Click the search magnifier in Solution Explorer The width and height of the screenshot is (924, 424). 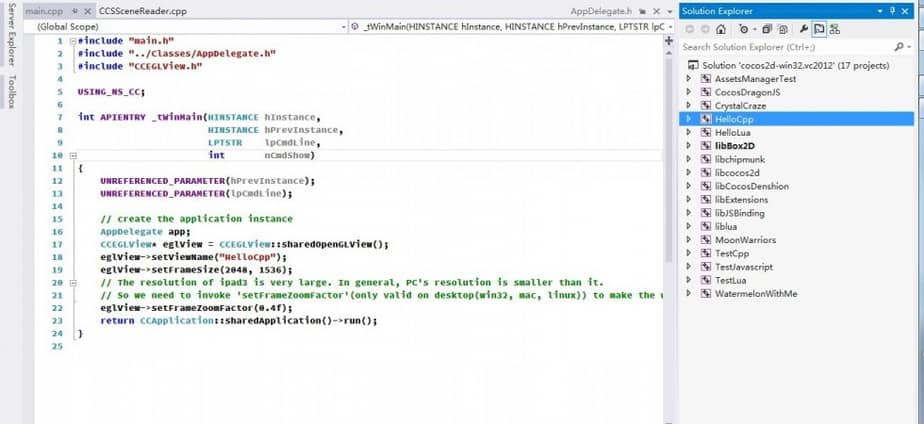[899, 47]
